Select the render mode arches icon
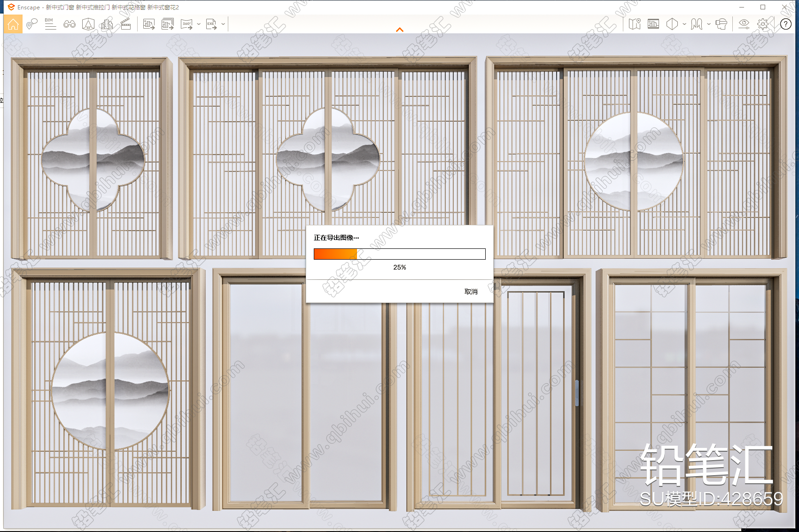The width and height of the screenshot is (799, 532). click(697, 24)
